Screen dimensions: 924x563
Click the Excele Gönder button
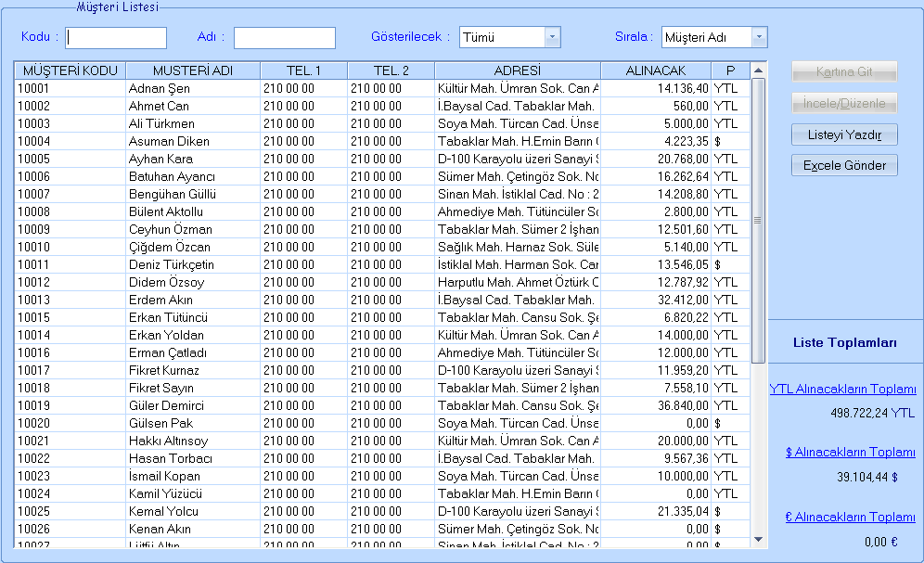pyautogui.click(x=844, y=165)
